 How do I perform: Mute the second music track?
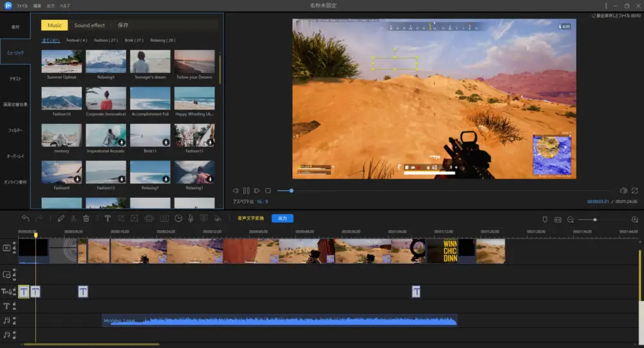[14, 333]
